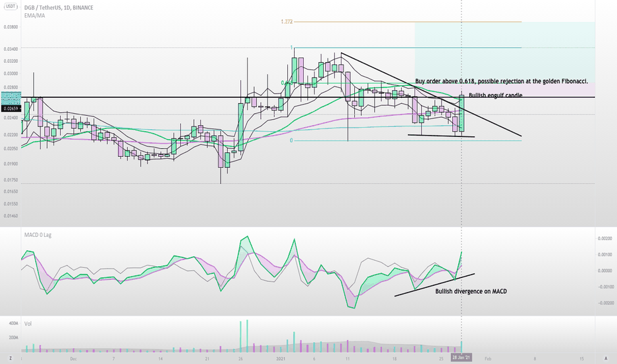This screenshot has width=617, height=364.
Task: Click the Z timezone button
Action: pyautogui.click(x=11, y=358)
